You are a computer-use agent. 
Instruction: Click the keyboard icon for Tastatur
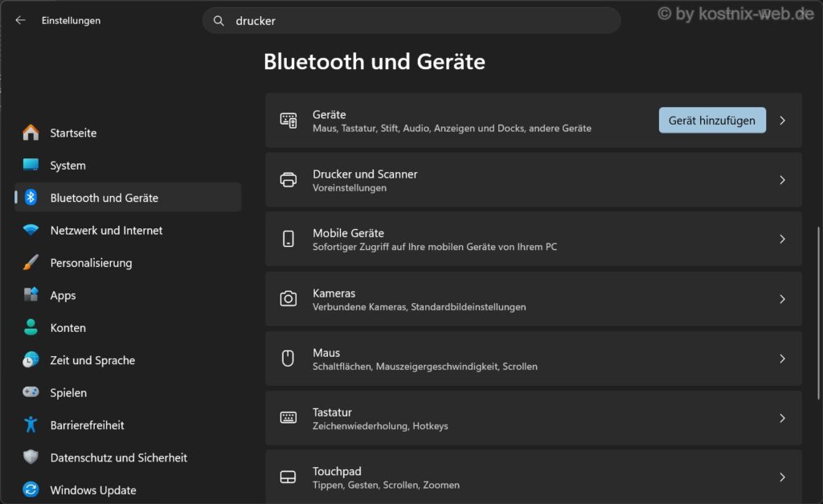click(289, 418)
